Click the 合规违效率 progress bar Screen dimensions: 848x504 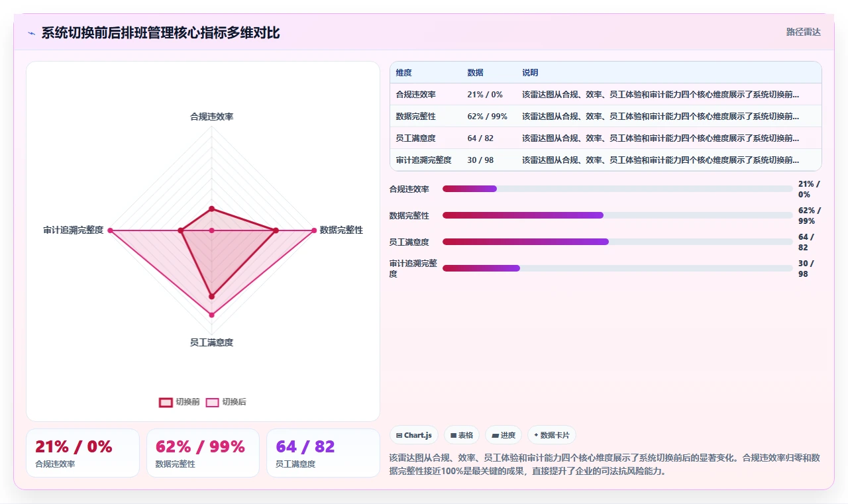[x=617, y=189]
